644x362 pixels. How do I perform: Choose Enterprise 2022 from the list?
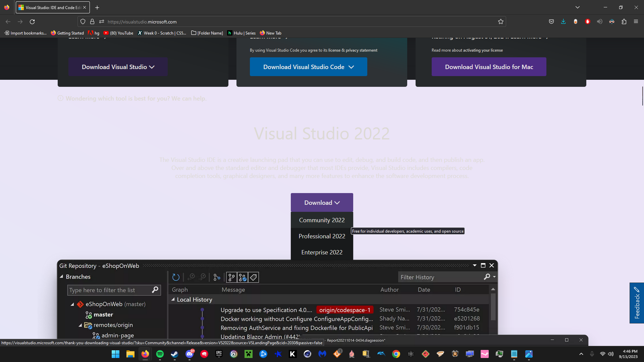pos(322,252)
